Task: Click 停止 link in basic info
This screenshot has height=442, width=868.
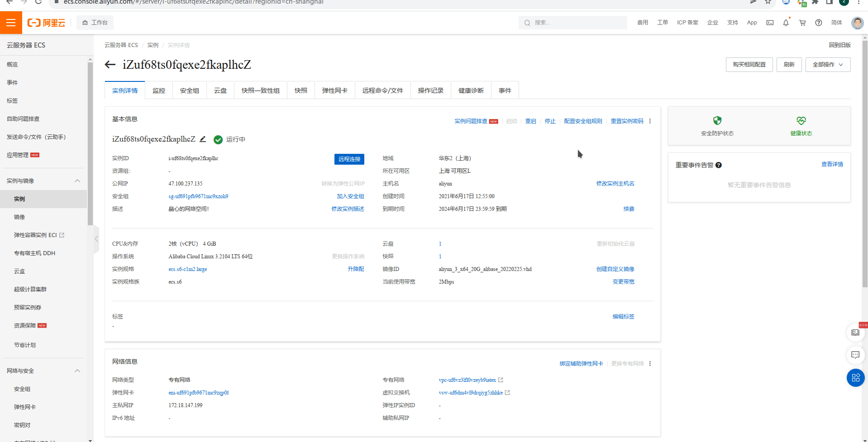Action: (x=550, y=121)
